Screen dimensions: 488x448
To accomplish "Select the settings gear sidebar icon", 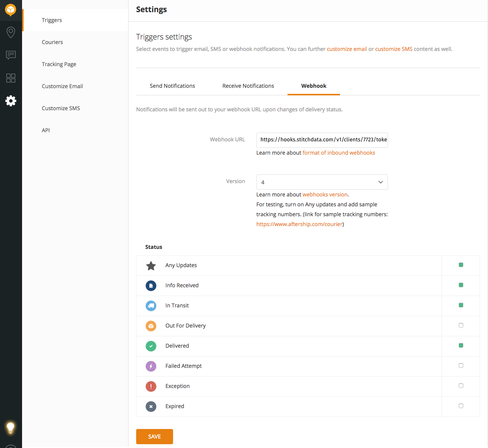I will pos(11,101).
